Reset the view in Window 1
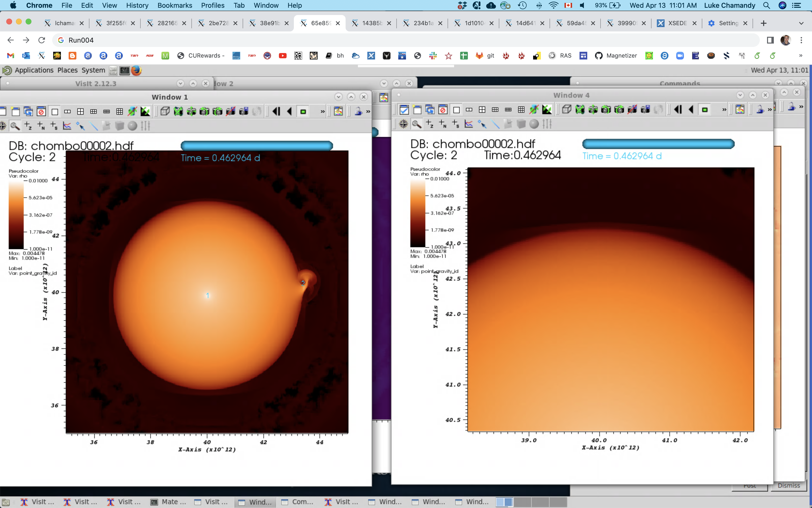The width and height of the screenshot is (812, 508). [x=178, y=112]
